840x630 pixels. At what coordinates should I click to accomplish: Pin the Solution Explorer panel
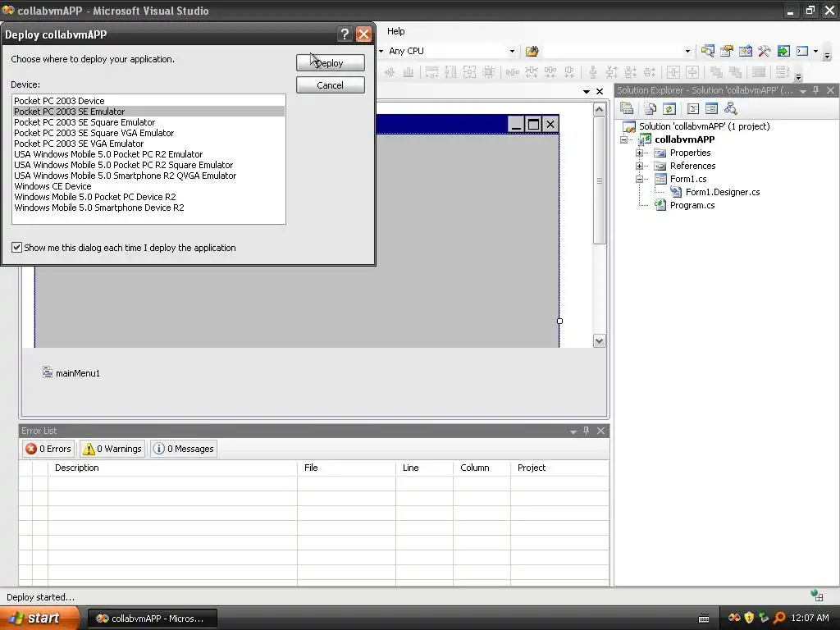[816, 90]
